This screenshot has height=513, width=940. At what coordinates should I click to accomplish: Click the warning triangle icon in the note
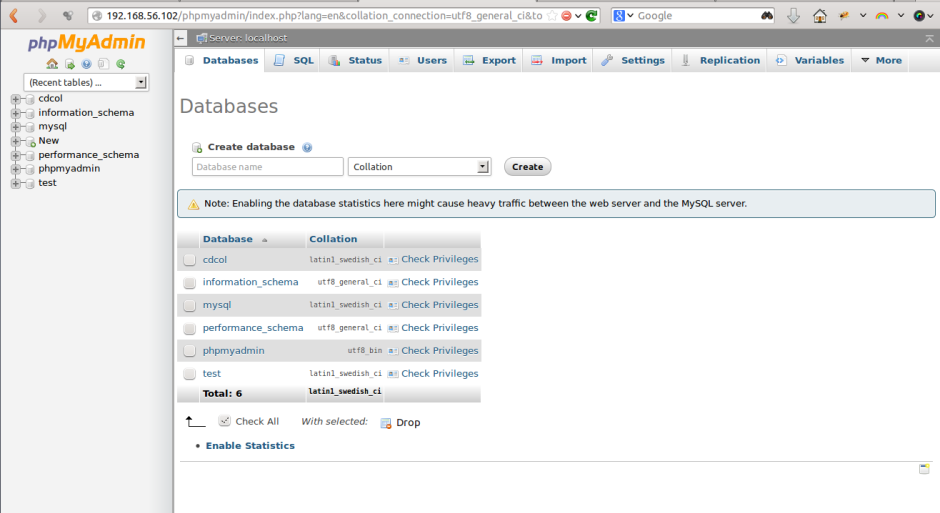point(193,204)
